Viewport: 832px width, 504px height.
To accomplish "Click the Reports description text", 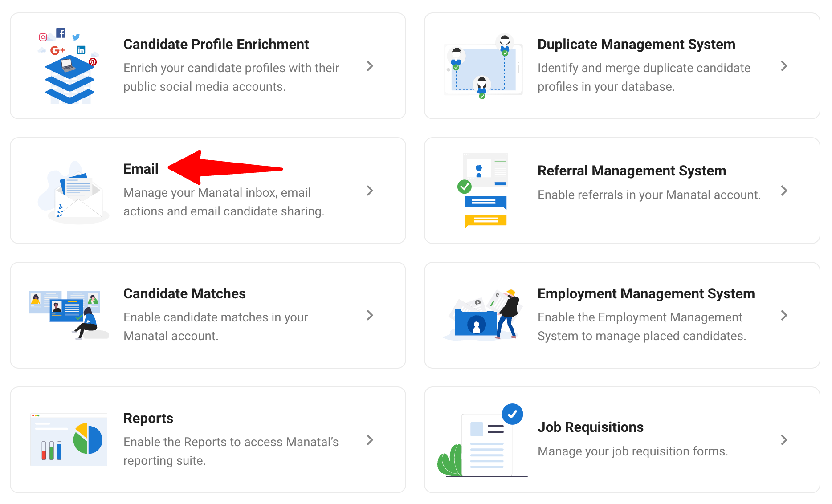I will pos(231,451).
